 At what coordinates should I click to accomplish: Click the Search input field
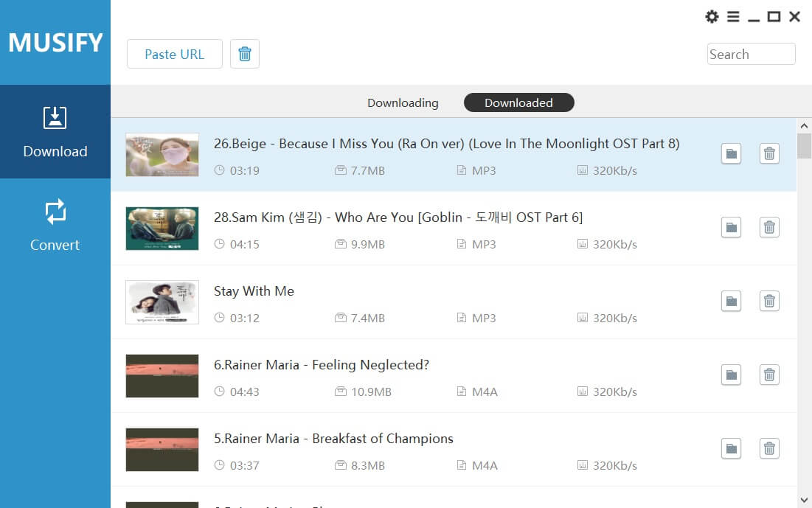[x=751, y=54]
